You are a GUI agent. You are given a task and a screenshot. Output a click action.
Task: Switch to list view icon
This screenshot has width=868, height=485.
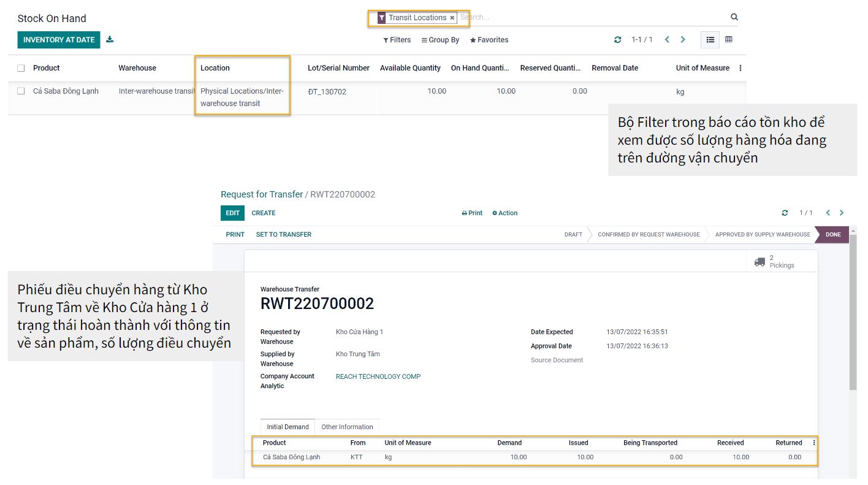(x=710, y=40)
